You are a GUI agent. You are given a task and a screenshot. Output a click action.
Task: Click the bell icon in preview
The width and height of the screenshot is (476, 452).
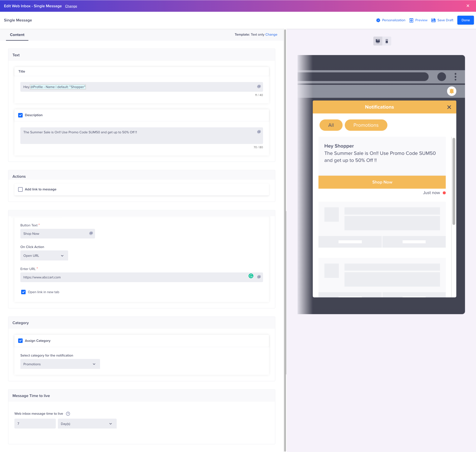coord(451,91)
